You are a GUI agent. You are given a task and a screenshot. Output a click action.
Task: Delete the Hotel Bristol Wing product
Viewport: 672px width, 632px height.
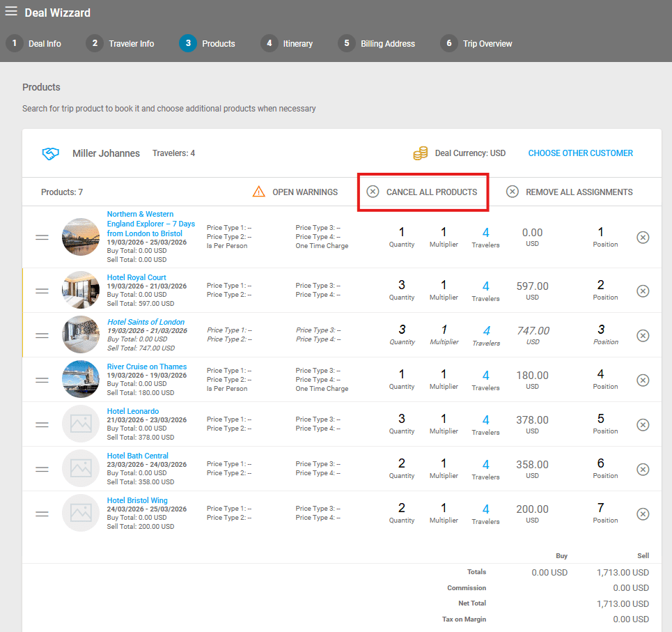pyautogui.click(x=643, y=514)
